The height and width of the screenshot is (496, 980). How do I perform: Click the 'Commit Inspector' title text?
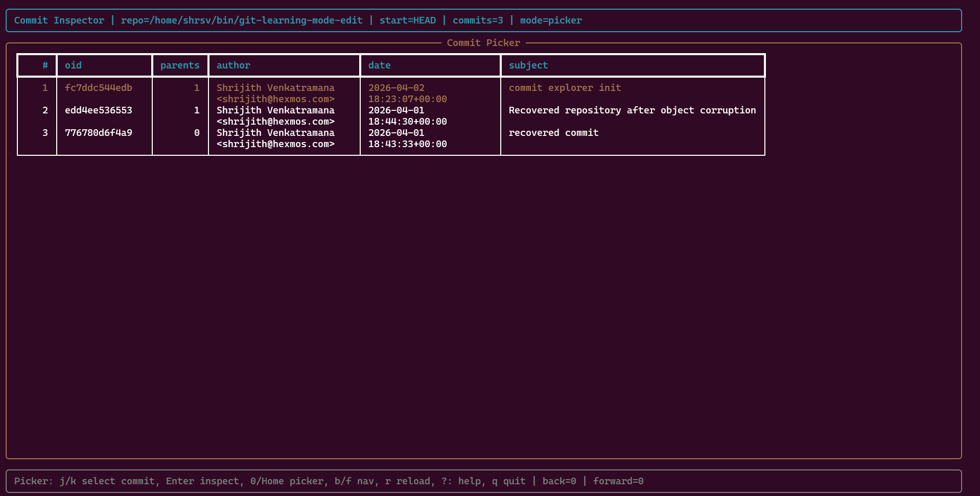59,20
